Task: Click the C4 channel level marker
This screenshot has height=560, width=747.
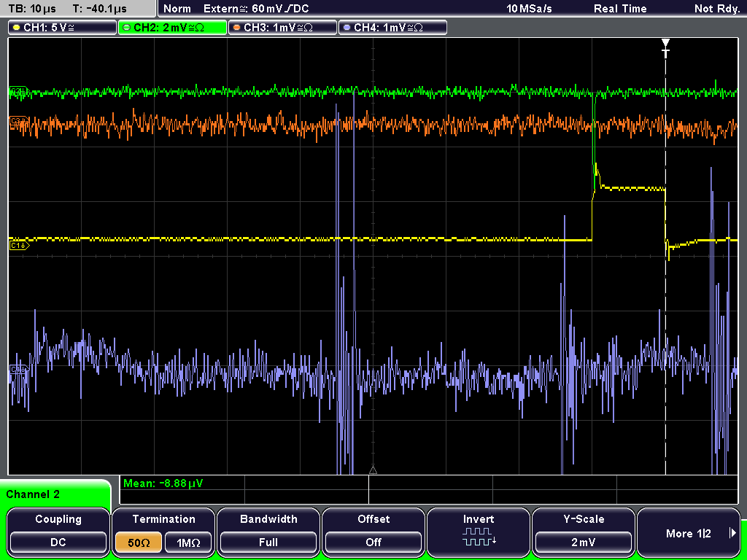Action: 18,370
